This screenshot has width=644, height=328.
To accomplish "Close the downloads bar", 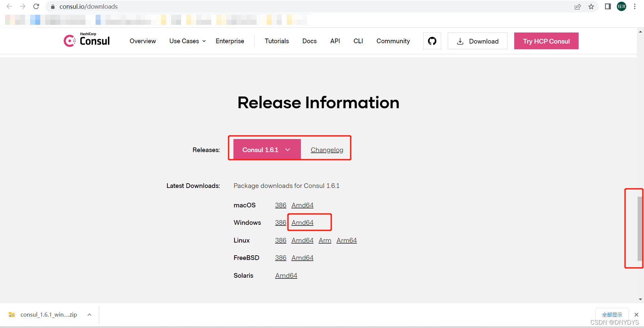I will (636, 315).
